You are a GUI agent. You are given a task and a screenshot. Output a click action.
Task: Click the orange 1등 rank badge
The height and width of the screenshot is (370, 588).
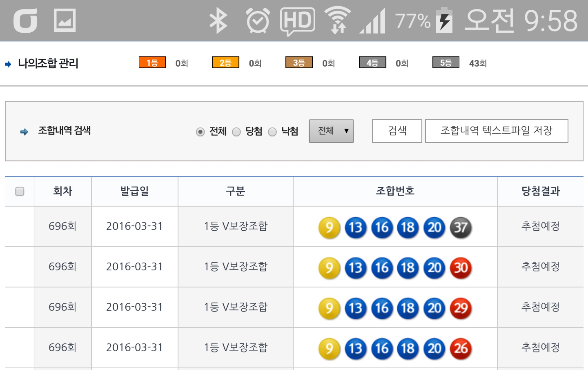[152, 62]
